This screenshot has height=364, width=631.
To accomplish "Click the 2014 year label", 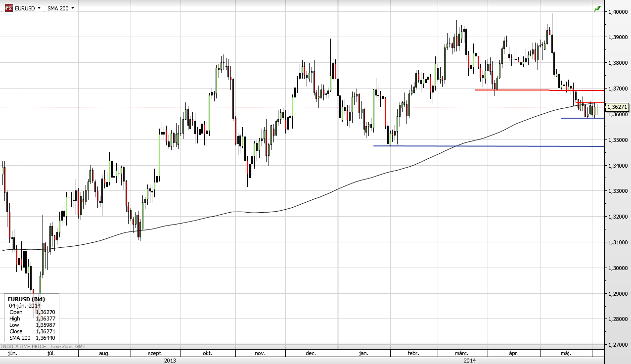I will click(470, 361).
